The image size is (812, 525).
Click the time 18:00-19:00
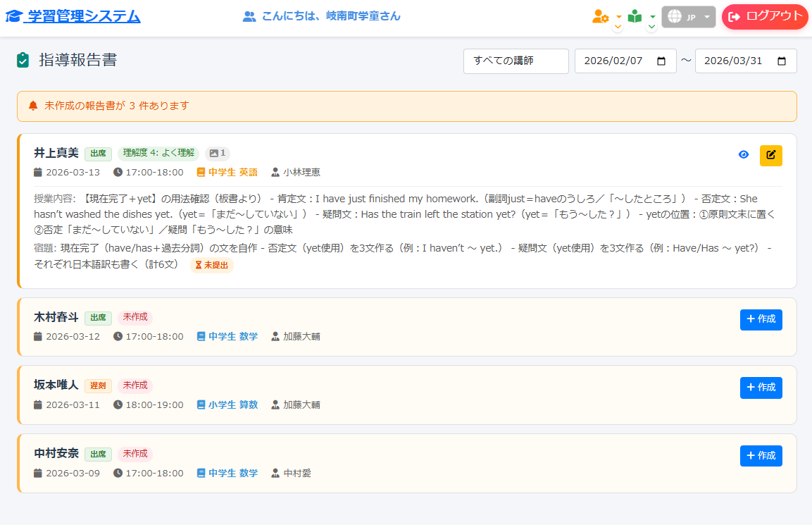pyautogui.click(x=154, y=404)
